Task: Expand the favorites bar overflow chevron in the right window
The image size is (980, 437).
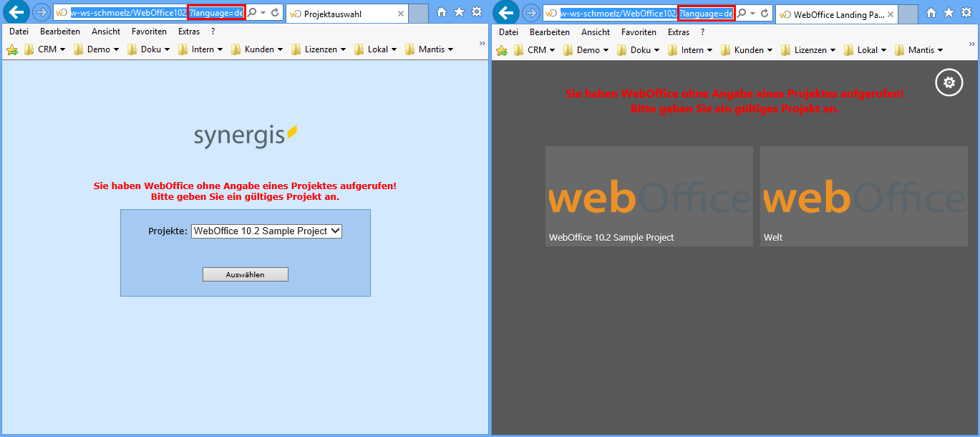Action: point(971,44)
